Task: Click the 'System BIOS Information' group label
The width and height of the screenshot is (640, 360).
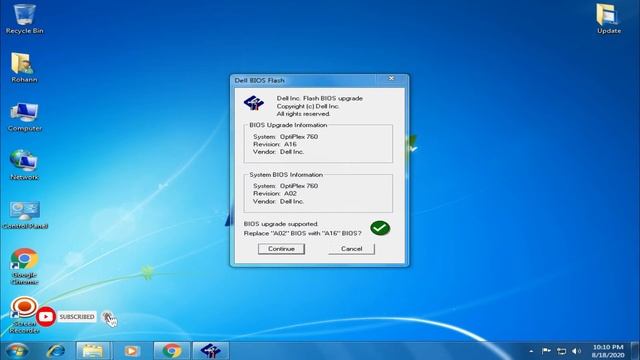Action: point(286,175)
